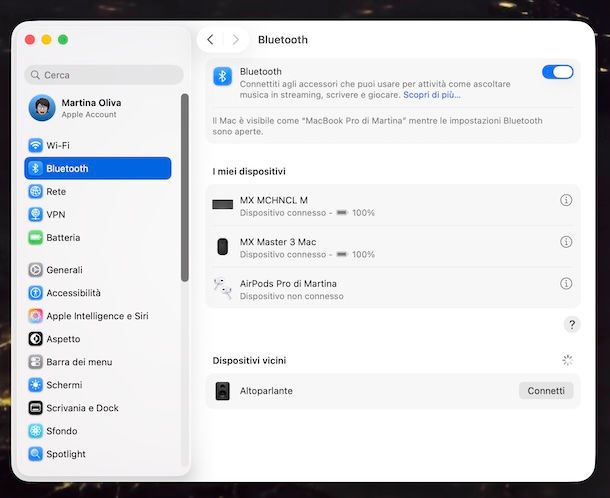
Task: Open info for MX Master 3 Mac
Action: (x=566, y=242)
